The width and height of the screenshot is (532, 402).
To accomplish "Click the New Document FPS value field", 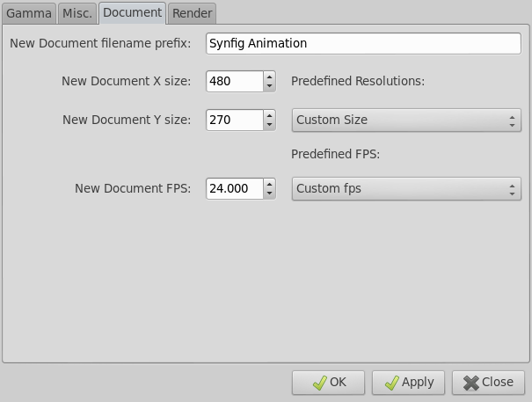I will 235,188.
